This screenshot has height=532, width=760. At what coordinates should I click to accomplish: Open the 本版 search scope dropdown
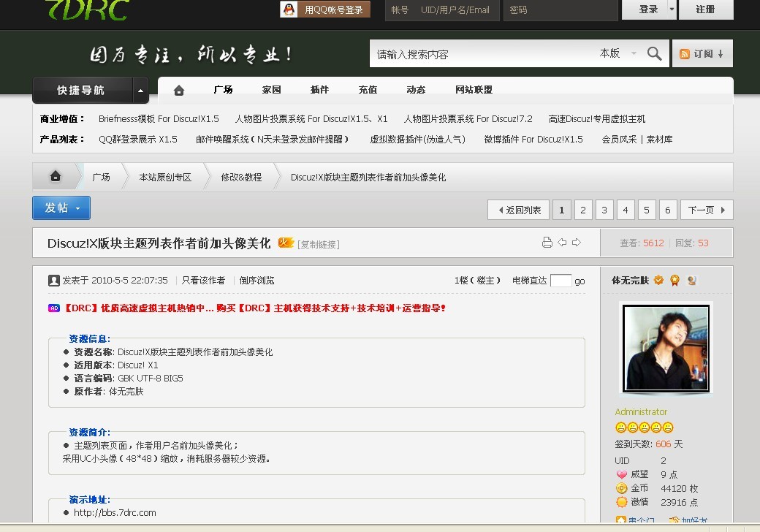[x=617, y=53]
